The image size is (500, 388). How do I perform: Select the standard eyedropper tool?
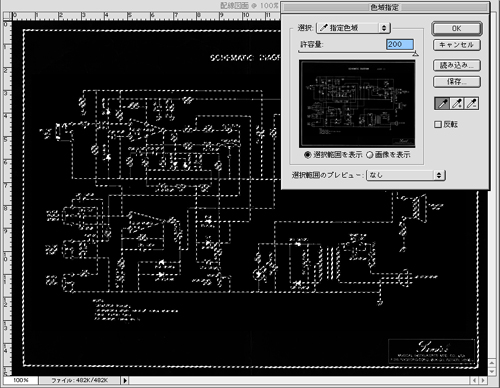[x=442, y=104]
